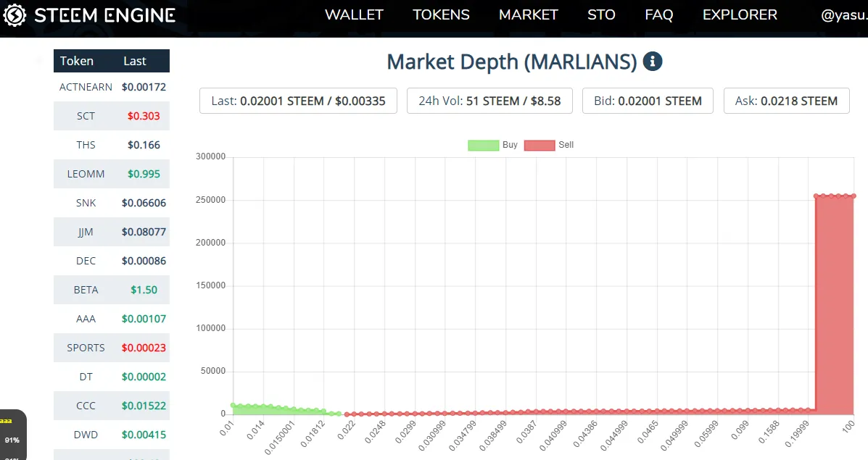Click the $0.01522 CCC price
This screenshot has height=460, width=868.
pyautogui.click(x=144, y=406)
